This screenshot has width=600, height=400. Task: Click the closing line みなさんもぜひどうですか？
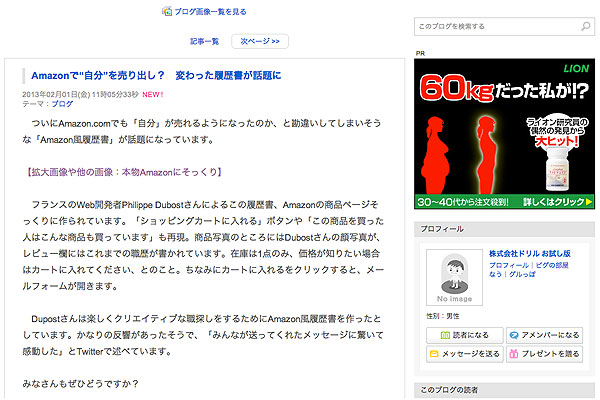tap(80, 384)
